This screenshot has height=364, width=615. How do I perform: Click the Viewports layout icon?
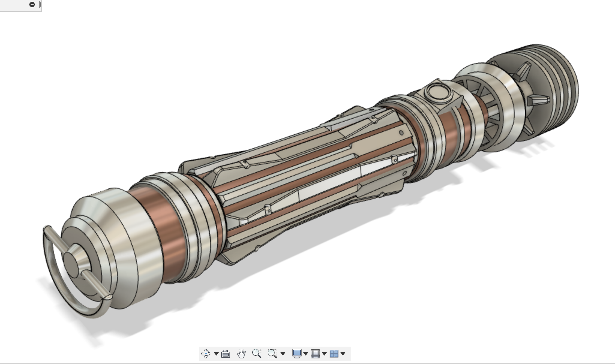click(334, 354)
